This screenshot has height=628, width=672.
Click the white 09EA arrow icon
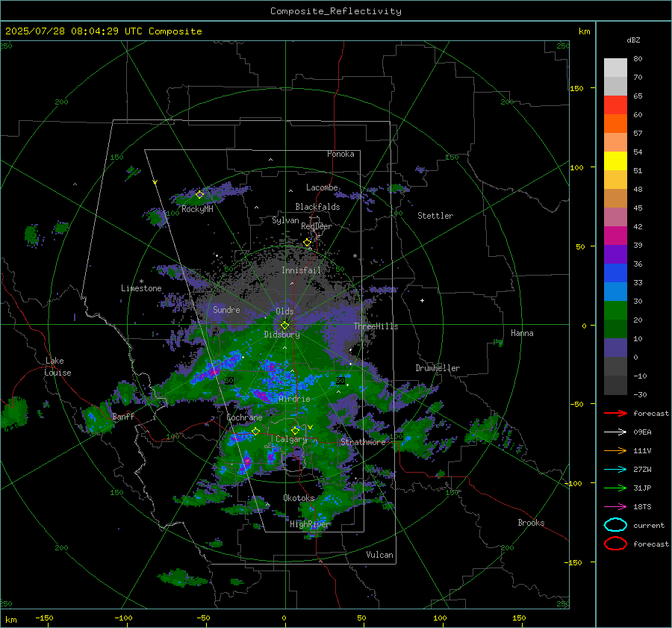(615, 432)
